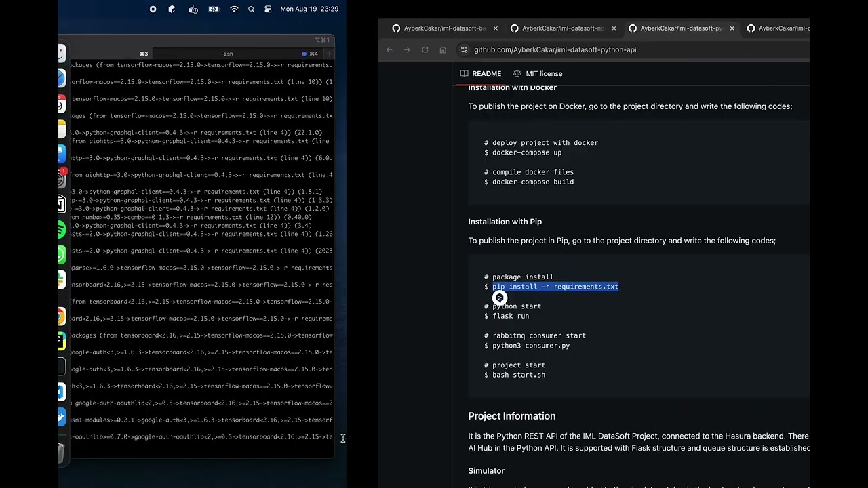Image resolution: width=868 pixels, height=488 pixels.
Task: Click terminal line with numba combo (0.40.0)
Action: 191,217
